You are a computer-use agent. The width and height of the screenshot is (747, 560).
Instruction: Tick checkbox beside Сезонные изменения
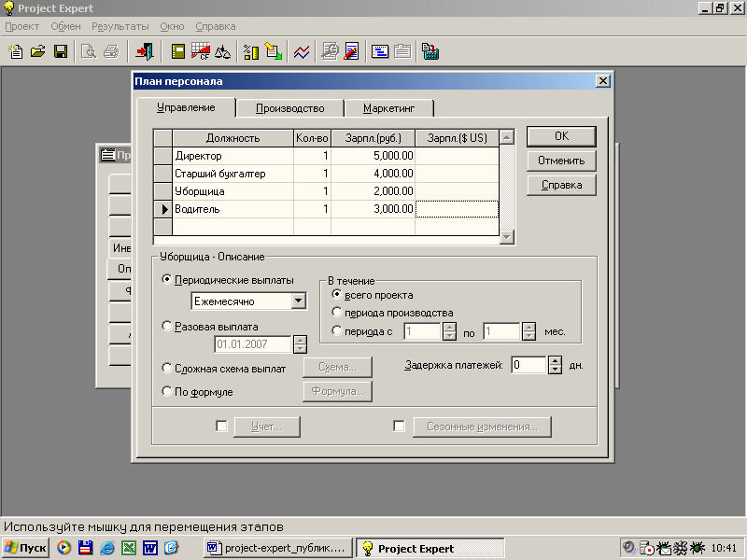(x=399, y=426)
